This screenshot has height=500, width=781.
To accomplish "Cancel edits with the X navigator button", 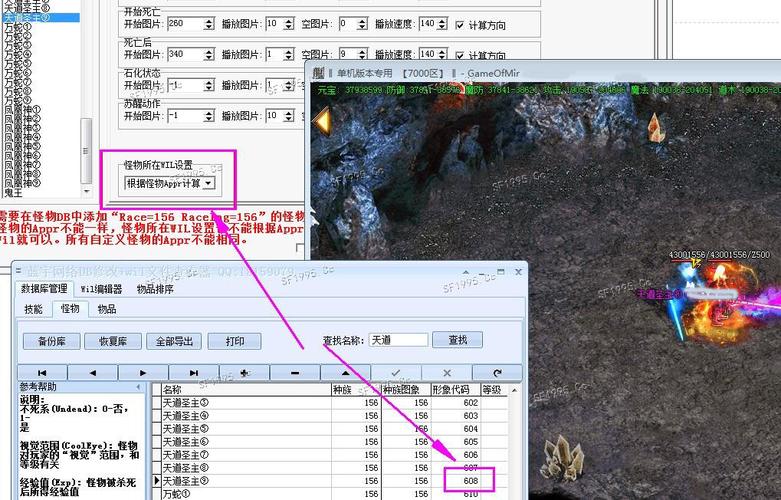I will [x=447, y=373].
